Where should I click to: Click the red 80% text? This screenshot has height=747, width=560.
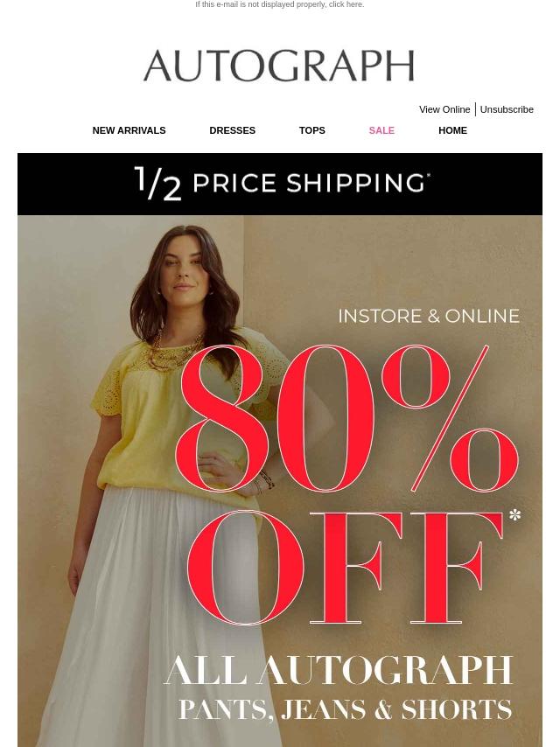click(346, 419)
